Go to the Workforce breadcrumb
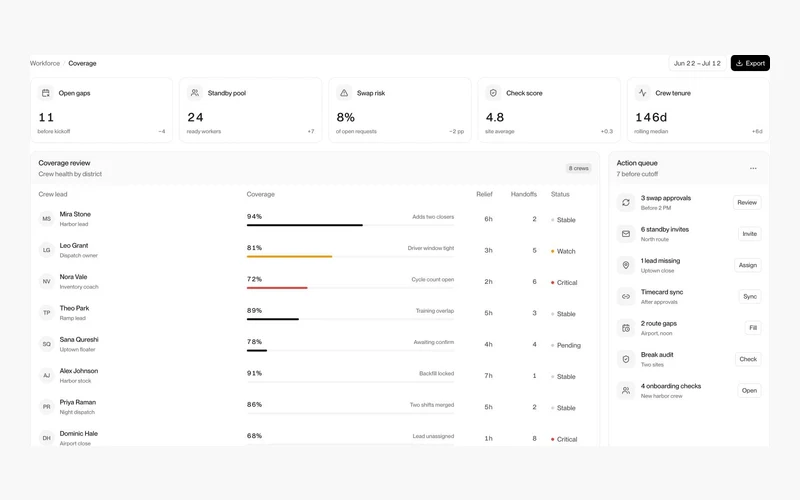The height and width of the screenshot is (500, 800). pos(45,63)
